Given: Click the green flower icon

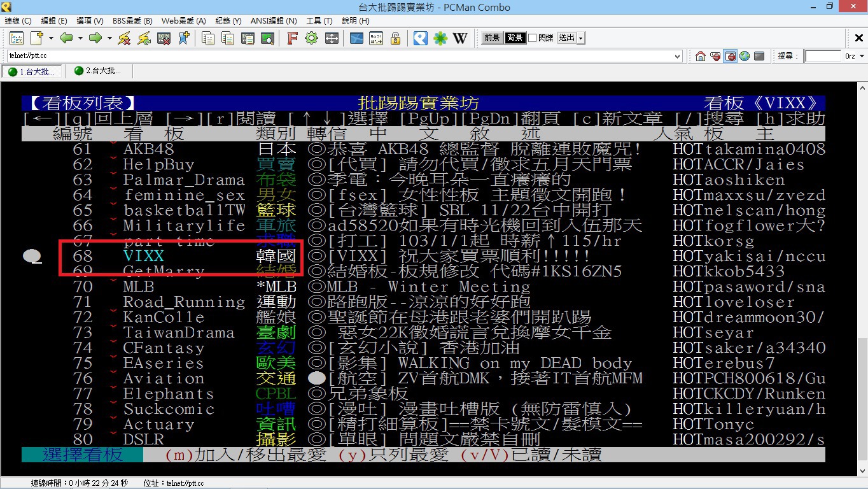Looking at the screenshot, I should coord(440,38).
